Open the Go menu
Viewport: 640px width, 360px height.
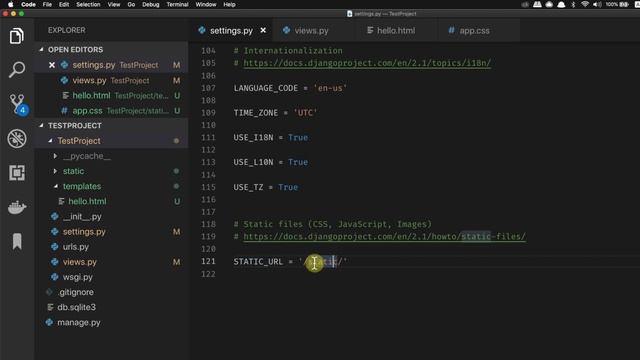131,4
